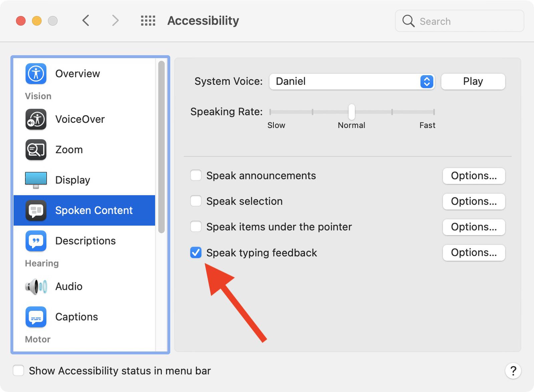Click the Speaking Rate slider handle

(352, 112)
